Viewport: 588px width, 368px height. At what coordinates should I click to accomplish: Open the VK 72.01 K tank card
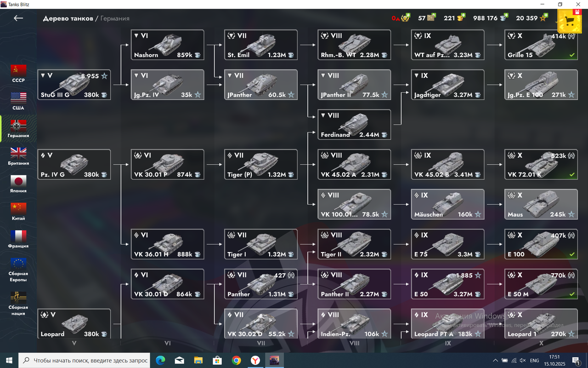pos(541,164)
